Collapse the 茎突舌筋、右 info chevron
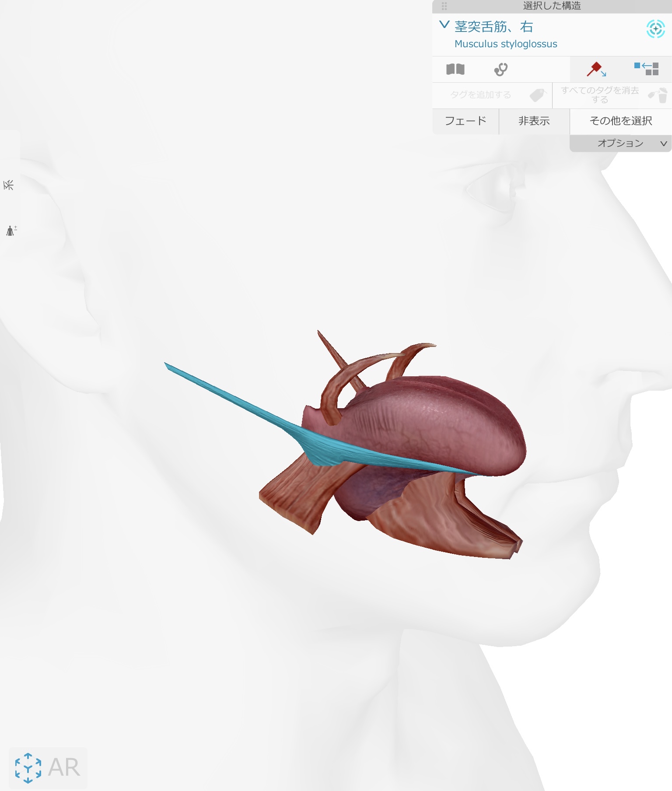 point(444,24)
